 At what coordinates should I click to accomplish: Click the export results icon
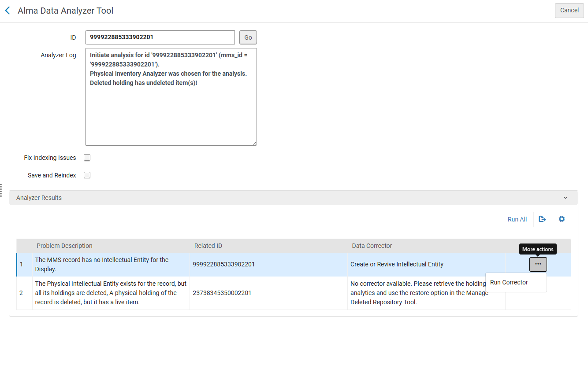543,219
